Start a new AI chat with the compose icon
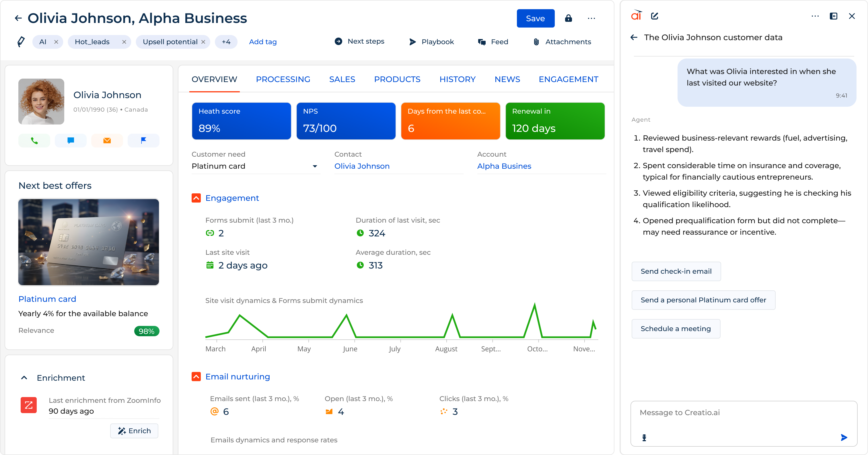868x455 pixels. (x=655, y=16)
